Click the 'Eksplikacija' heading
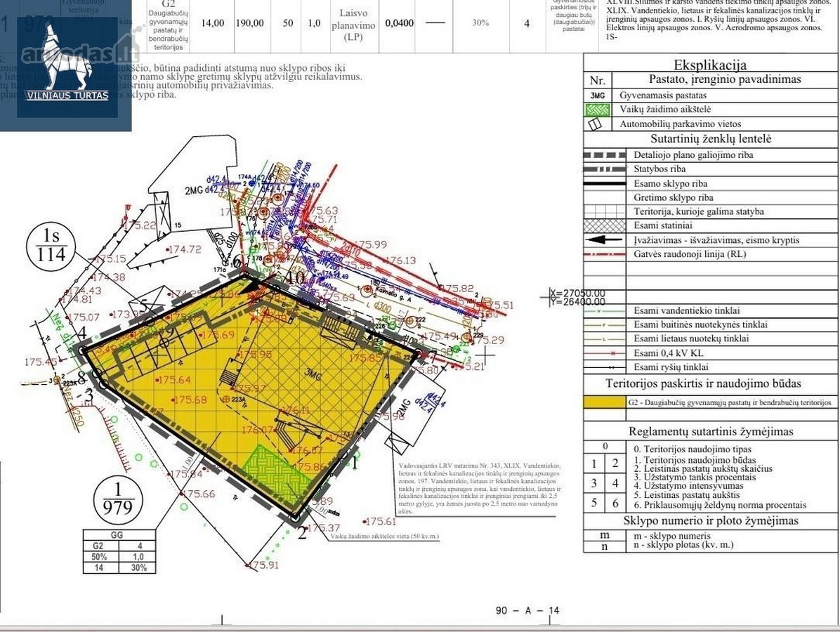The width and height of the screenshot is (840, 632). point(710,65)
